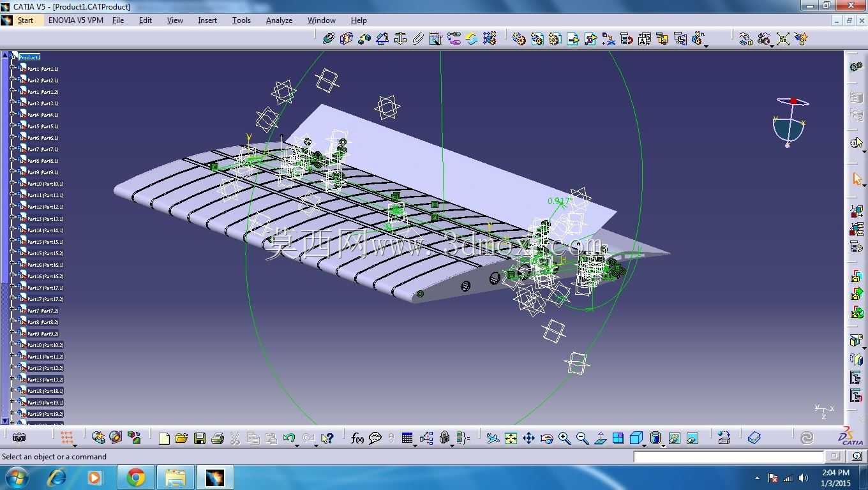Open the Window menu

322,20
